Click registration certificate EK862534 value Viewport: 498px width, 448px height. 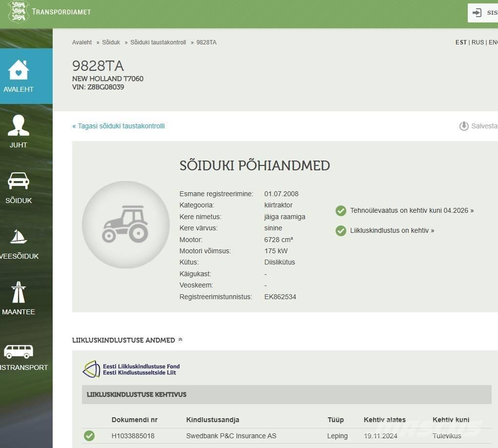280,297
